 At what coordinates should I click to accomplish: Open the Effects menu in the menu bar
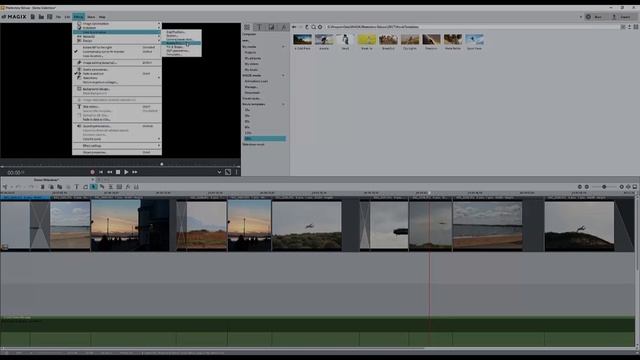coord(78,17)
